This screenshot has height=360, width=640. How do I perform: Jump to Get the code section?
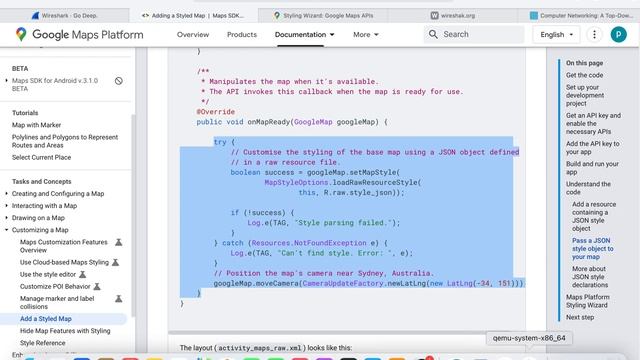[584, 75]
